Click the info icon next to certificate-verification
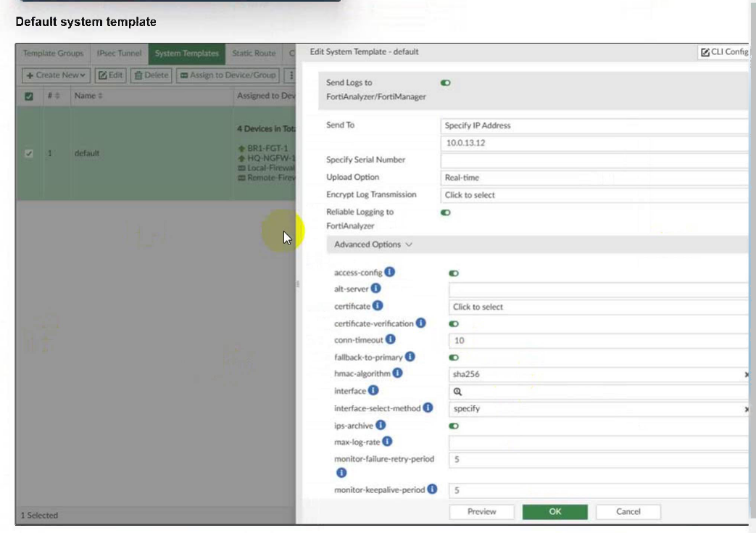This screenshot has height=533, width=756. (420, 323)
